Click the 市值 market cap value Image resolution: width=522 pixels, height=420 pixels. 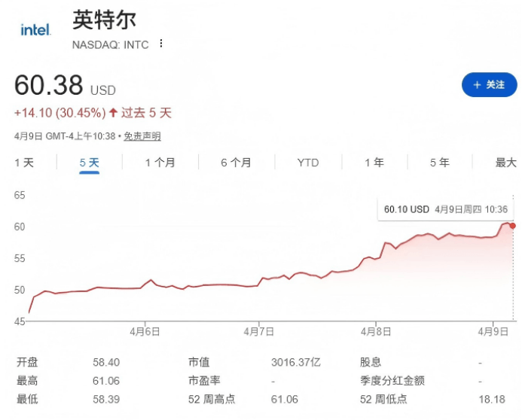pos(295,362)
